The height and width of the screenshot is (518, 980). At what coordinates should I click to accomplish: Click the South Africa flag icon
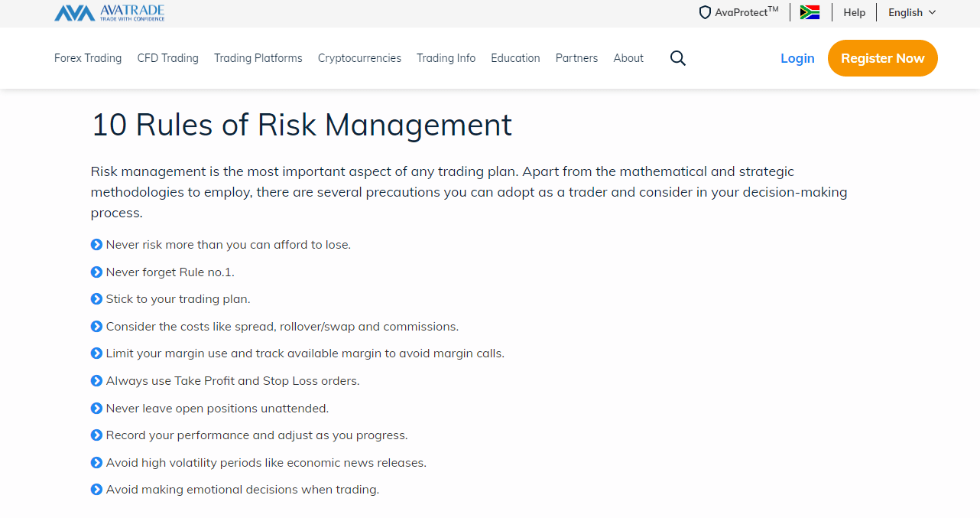coord(810,12)
